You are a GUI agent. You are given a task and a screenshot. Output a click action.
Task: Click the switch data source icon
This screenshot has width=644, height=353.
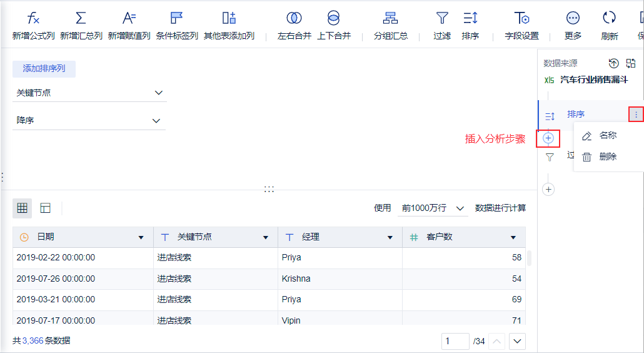click(x=631, y=63)
